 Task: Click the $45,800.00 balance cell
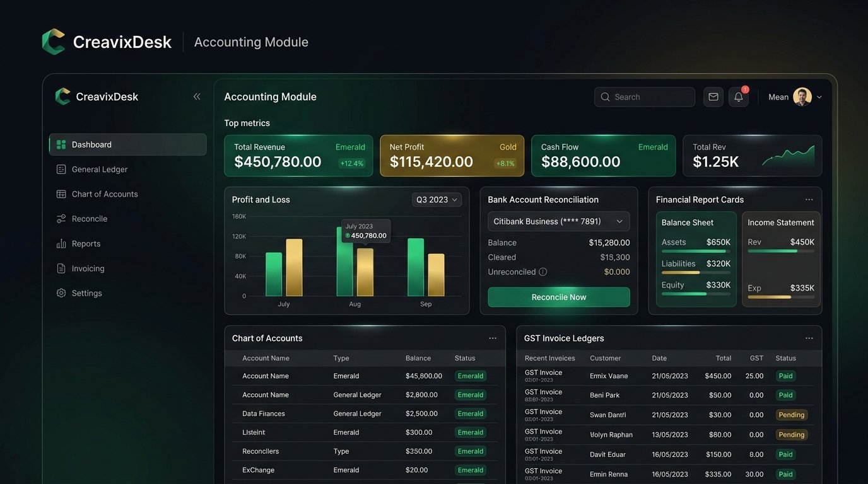(x=424, y=376)
